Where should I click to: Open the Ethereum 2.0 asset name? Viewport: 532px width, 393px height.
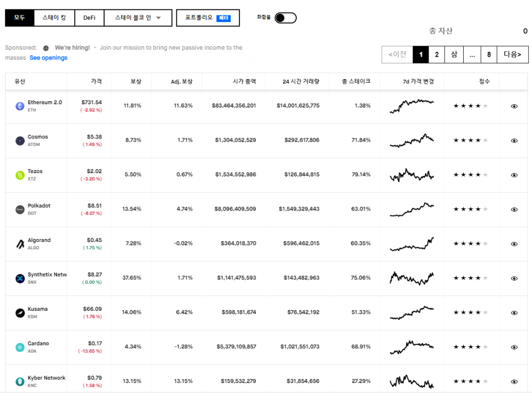tap(45, 102)
